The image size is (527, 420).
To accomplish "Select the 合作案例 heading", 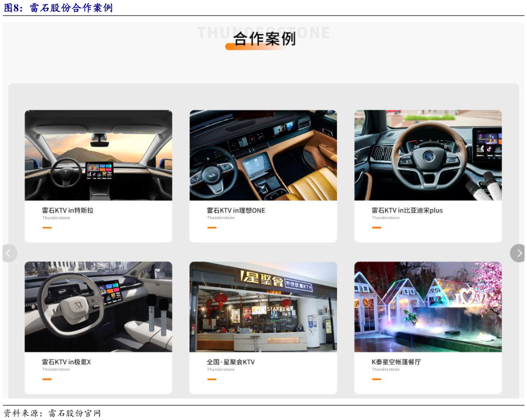I will tap(264, 39).
